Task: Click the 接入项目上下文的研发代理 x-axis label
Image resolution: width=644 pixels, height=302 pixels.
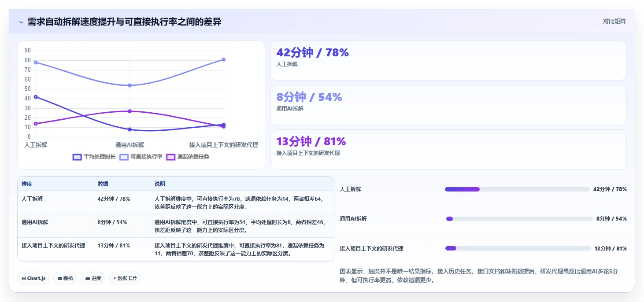Action: tap(224, 145)
